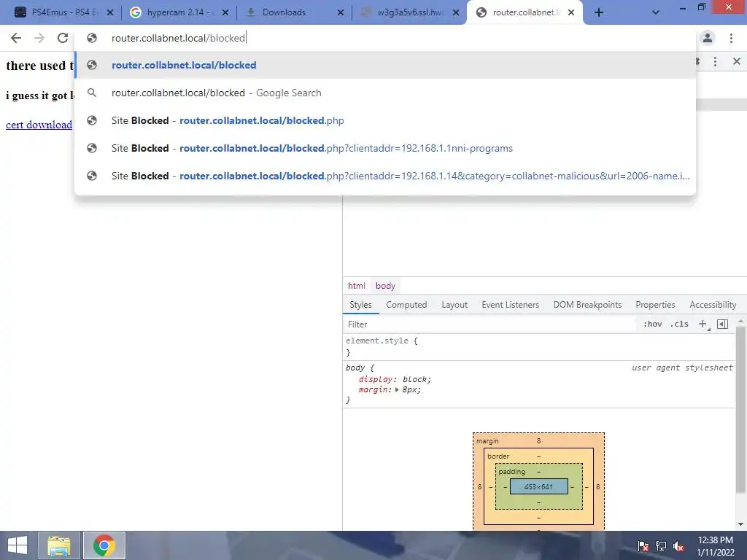747x560 pixels.
Task: Close the hypercam 2.14 tab
Action: tap(225, 13)
